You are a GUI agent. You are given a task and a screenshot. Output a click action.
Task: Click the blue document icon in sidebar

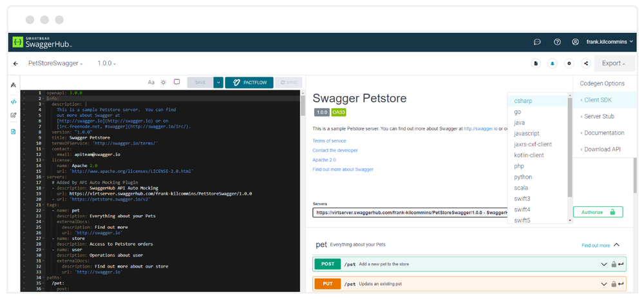13,132
